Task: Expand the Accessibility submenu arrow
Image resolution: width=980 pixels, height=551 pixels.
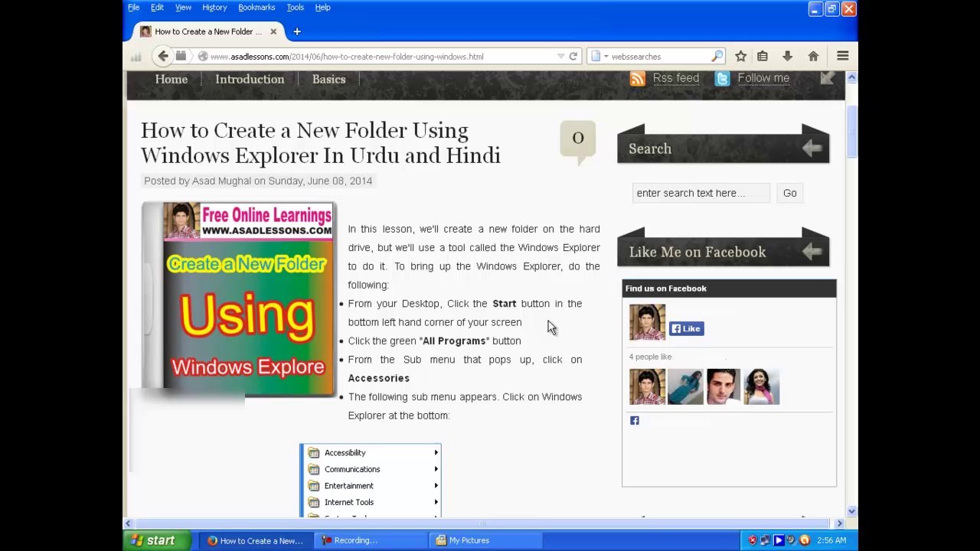Action: 436,452
